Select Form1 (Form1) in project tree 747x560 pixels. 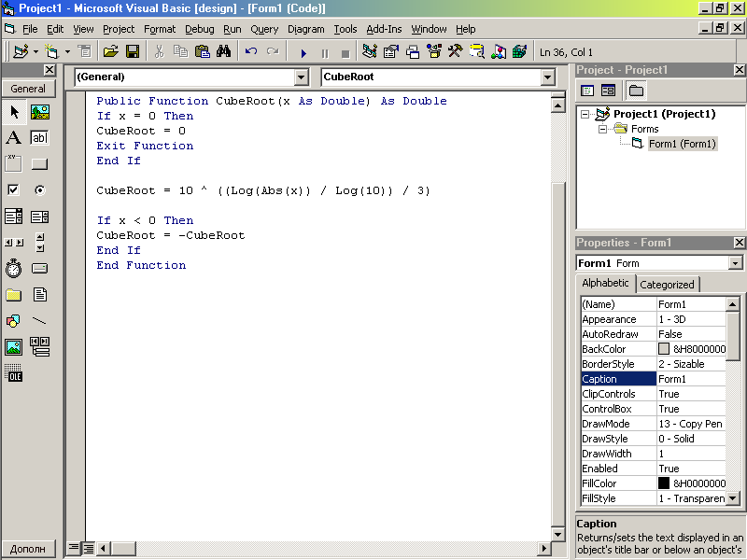[x=683, y=144]
